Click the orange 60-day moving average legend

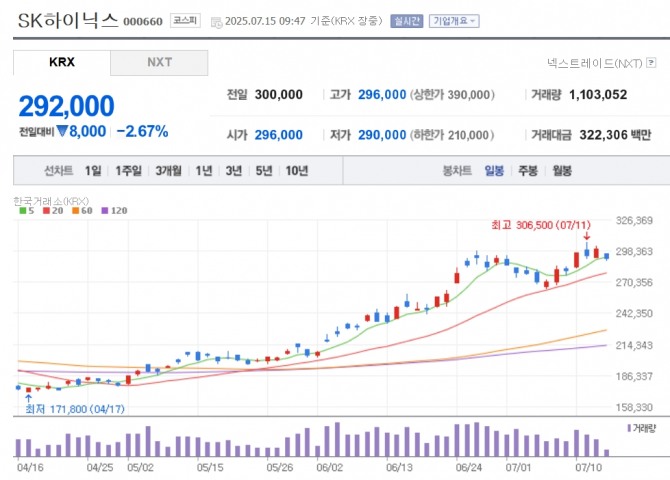[82, 211]
